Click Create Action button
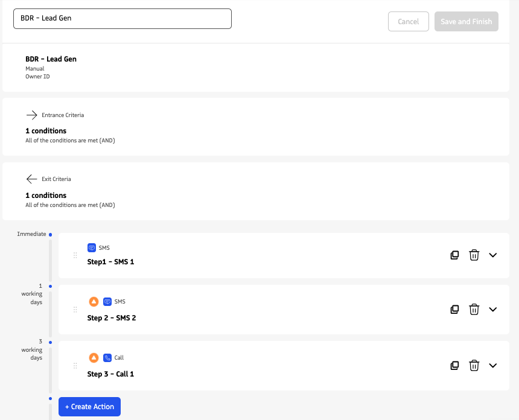 point(90,407)
